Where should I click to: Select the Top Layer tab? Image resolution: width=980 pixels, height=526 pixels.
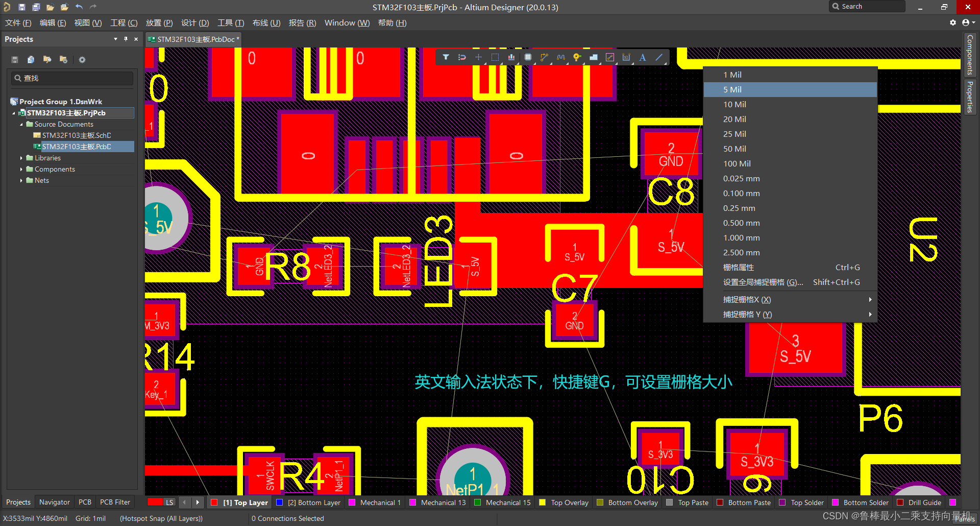239,503
